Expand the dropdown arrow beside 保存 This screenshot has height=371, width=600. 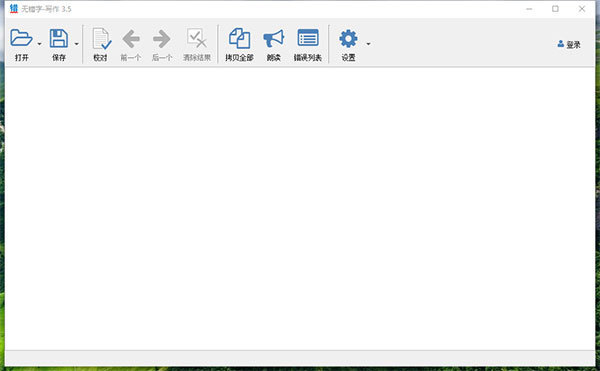pyautogui.click(x=77, y=44)
